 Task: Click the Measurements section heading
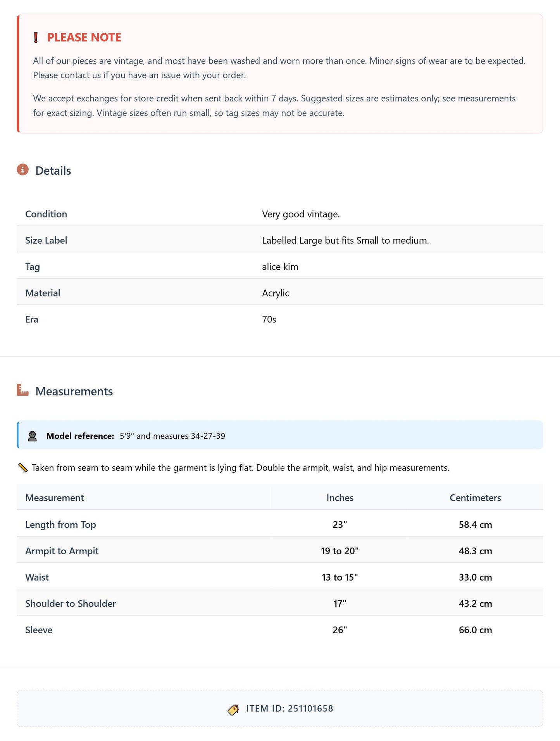point(74,391)
